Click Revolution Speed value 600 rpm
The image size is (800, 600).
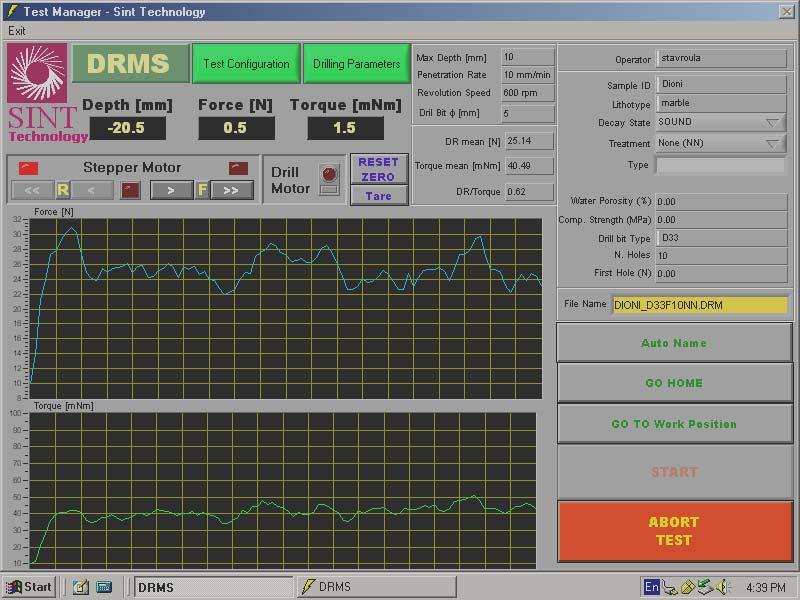(528, 93)
